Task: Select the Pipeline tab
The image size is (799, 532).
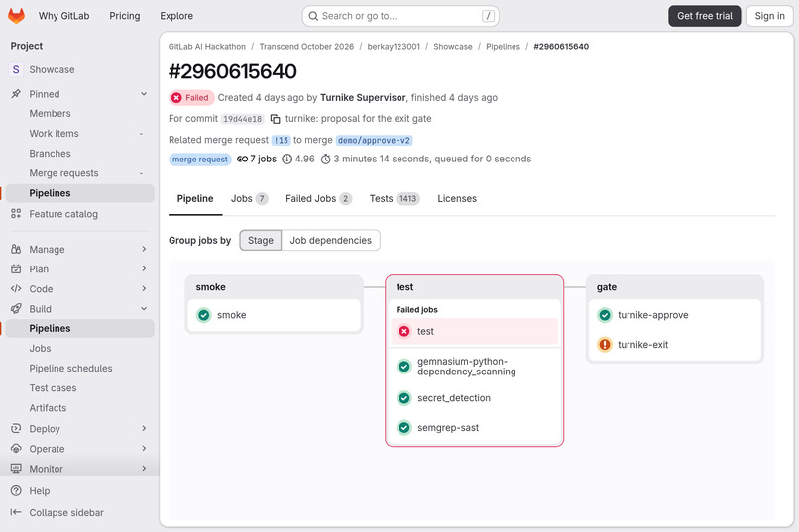Action: click(x=195, y=198)
